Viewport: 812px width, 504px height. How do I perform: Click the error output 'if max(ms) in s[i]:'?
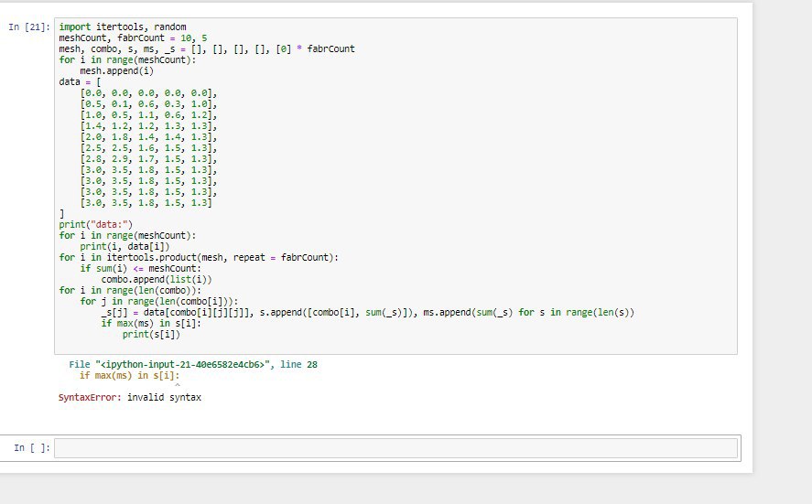(x=129, y=376)
